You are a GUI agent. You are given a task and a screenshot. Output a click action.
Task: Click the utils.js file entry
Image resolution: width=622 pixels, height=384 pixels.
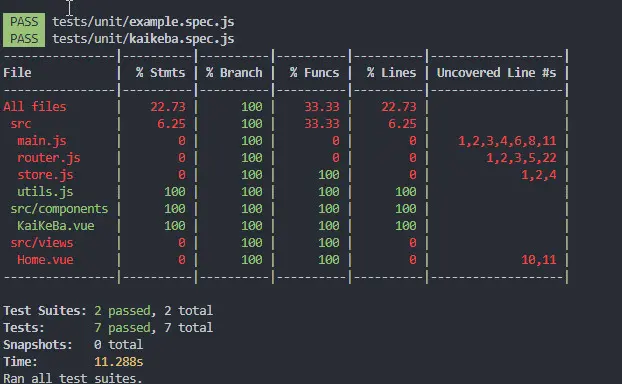(x=45, y=192)
